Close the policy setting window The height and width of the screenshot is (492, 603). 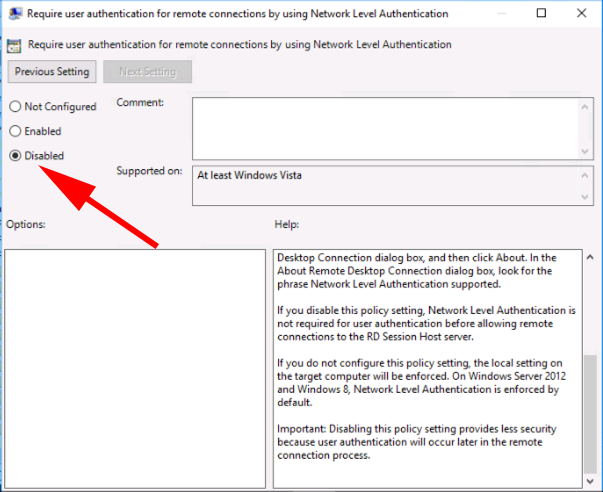[581, 13]
